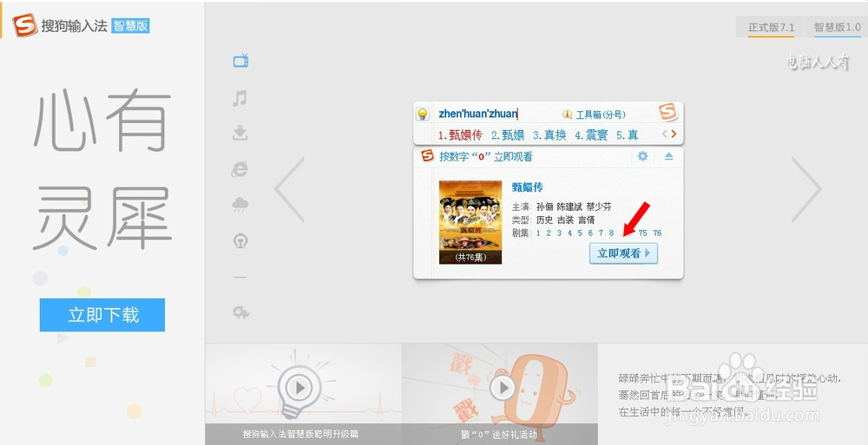The height and width of the screenshot is (445, 868).
Task: Select the rain cloud weather icon
Action: (x=240, y=205)
